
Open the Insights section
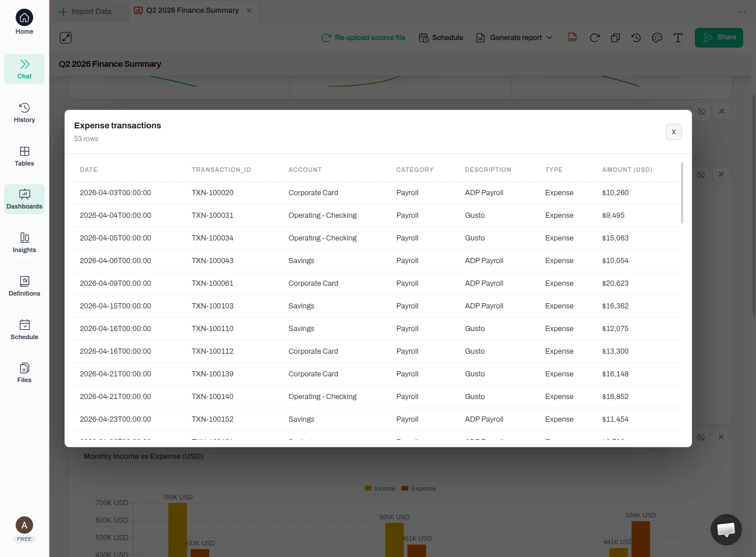coord(24,243)
